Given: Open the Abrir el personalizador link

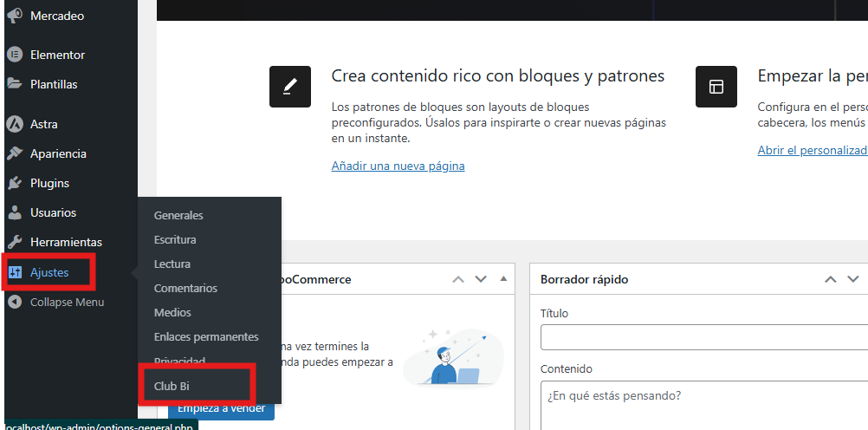Looking at the screenshot, I should 813,150.
